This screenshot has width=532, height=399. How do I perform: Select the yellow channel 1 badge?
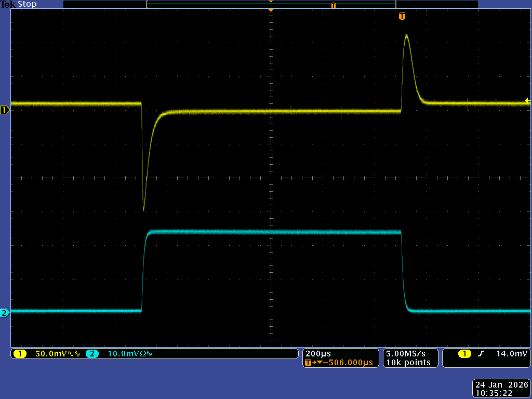point(20,354)
